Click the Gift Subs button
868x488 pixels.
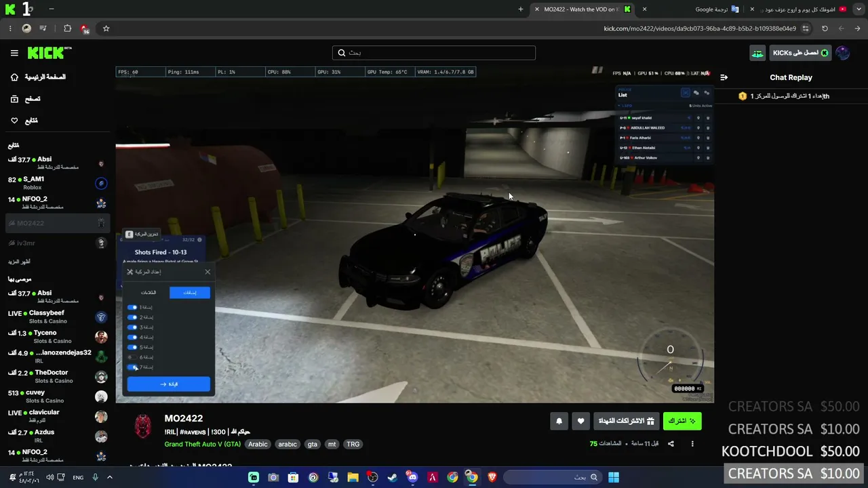(627, 421)
